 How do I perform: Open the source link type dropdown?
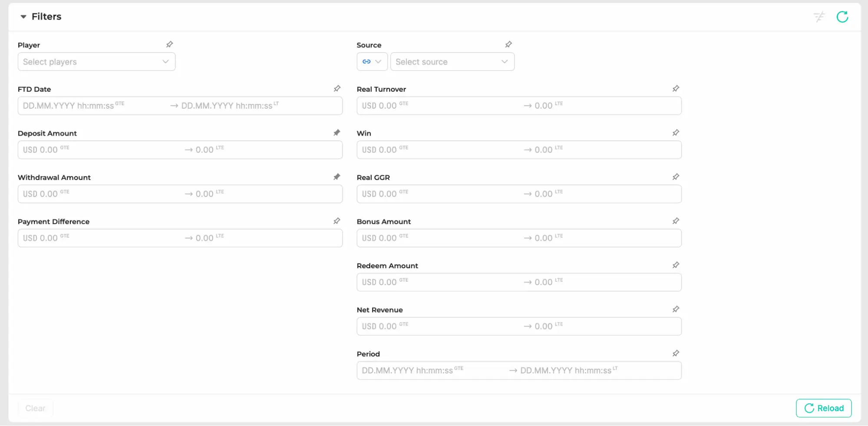pos(372,62)
